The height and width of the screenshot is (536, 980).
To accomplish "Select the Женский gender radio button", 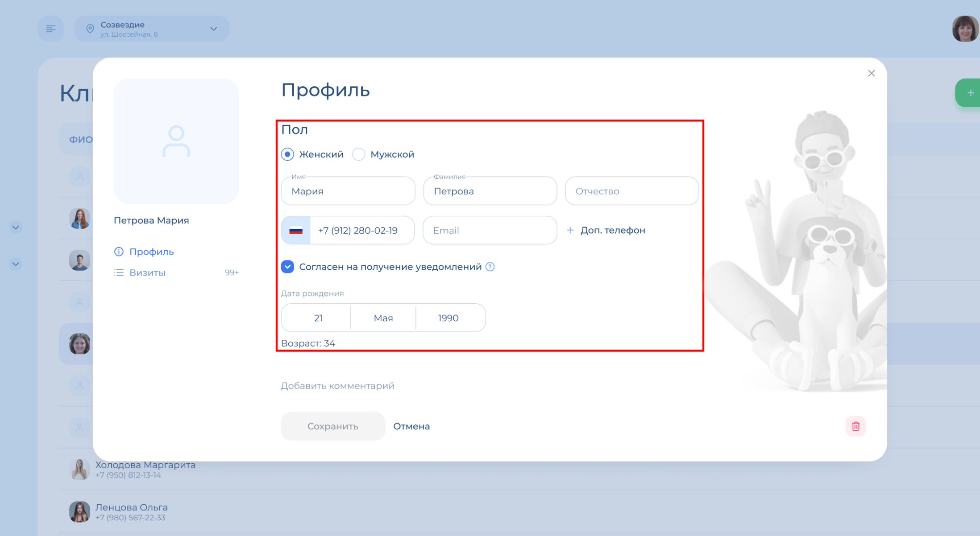I will pos(288,155).
